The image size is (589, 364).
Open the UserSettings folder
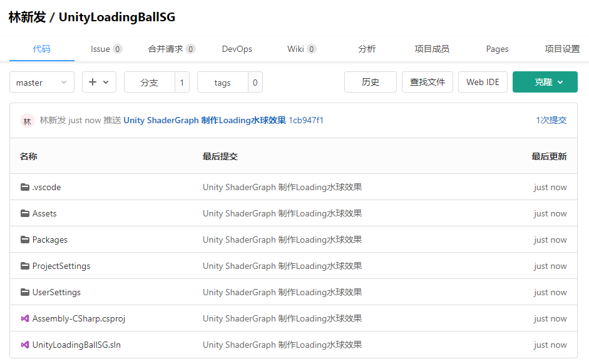(56, 292)
